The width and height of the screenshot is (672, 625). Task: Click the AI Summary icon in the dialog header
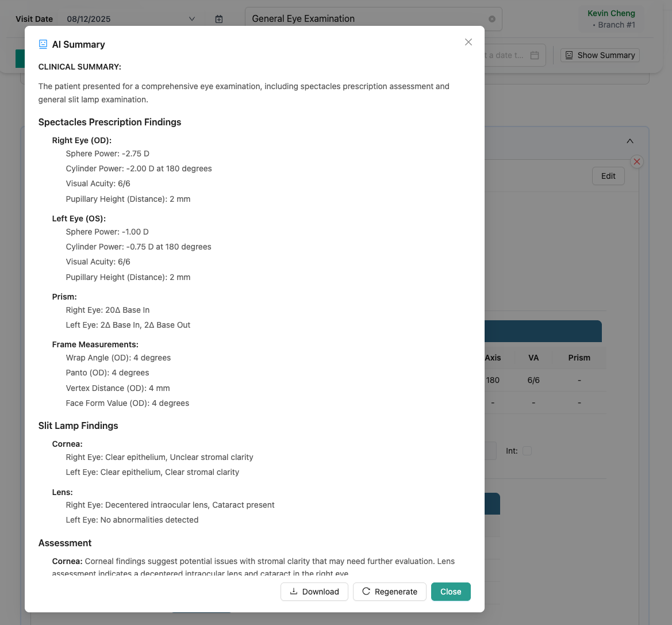coord(43,44)
